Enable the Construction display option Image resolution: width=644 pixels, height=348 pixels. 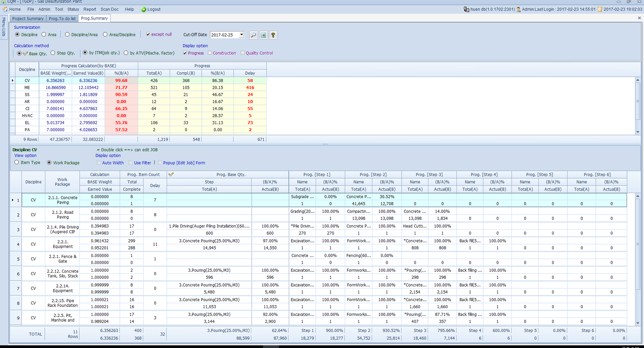tap(210, 53)
